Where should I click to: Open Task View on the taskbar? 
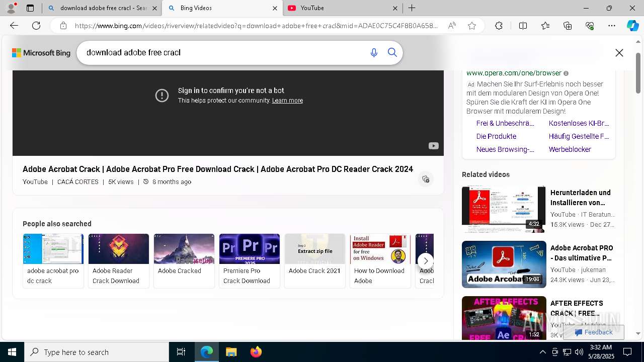click(x=181, y=352)
